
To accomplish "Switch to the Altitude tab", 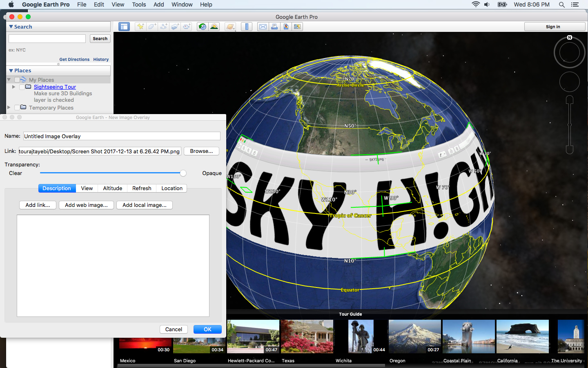I will coord(113,188).
